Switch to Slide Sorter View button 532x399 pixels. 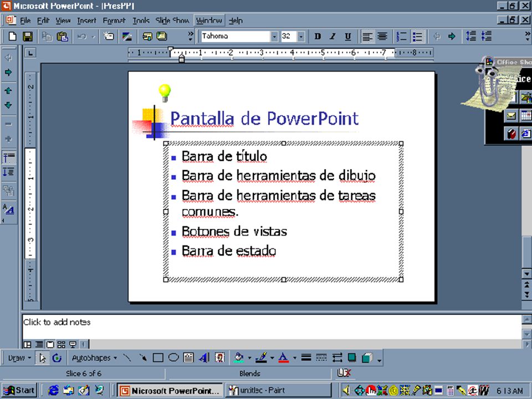[62, 345]
